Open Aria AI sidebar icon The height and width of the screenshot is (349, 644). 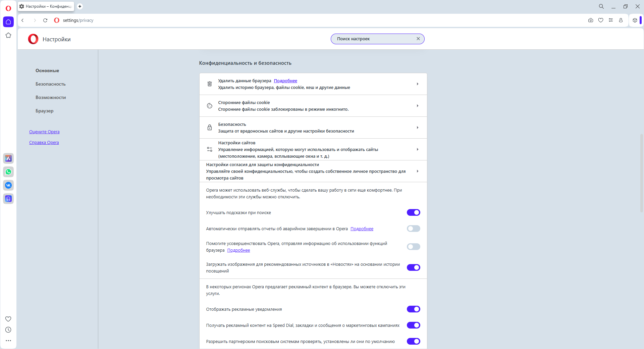tap(8, 158)
